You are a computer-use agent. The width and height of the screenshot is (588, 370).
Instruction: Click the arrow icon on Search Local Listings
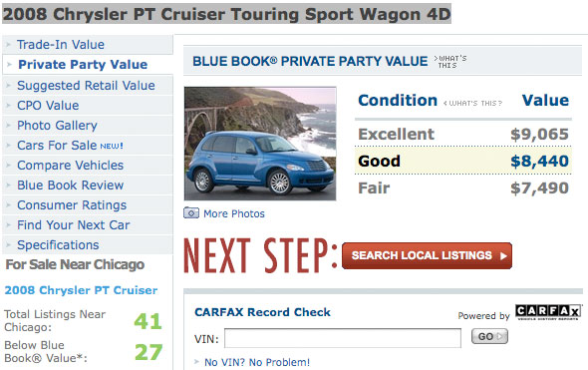point(503,256)
